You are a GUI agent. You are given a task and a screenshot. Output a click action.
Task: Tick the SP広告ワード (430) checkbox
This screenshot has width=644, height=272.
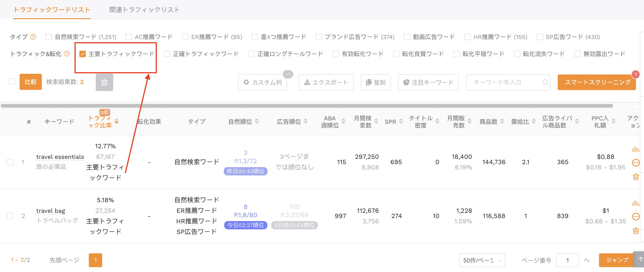[x=540, y=37]
